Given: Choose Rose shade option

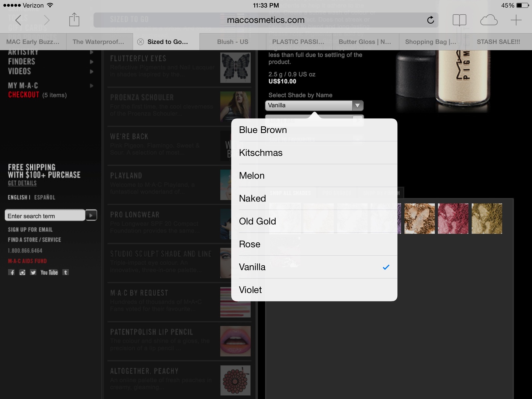Looking at the screenshot, I should coord(314,244).
